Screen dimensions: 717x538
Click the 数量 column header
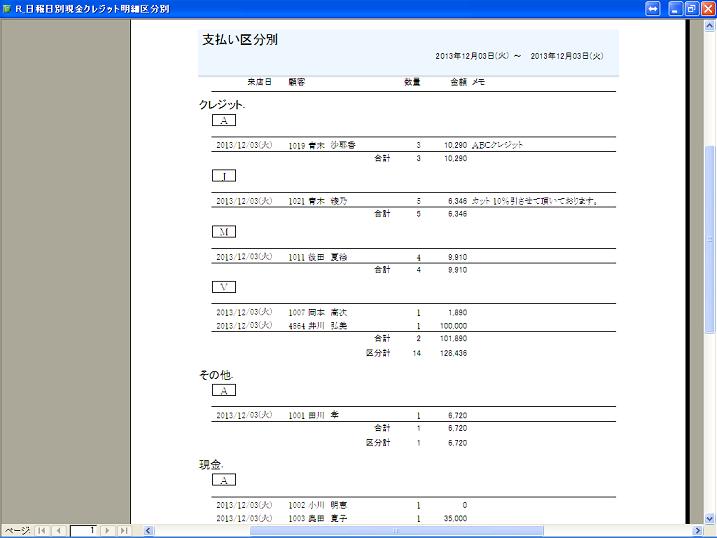click(412, 82)
